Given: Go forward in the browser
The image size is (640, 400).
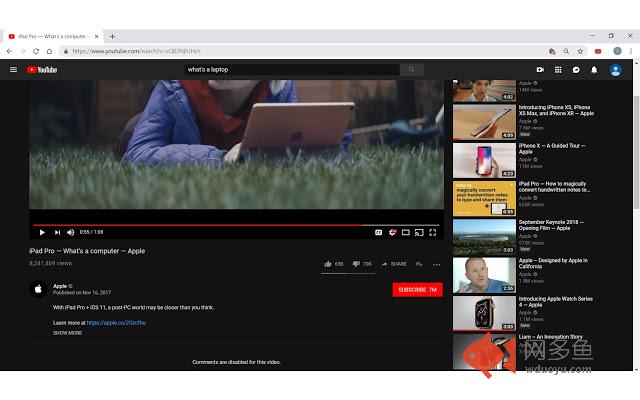Looking at the screenshot, I should click(23, 51).
